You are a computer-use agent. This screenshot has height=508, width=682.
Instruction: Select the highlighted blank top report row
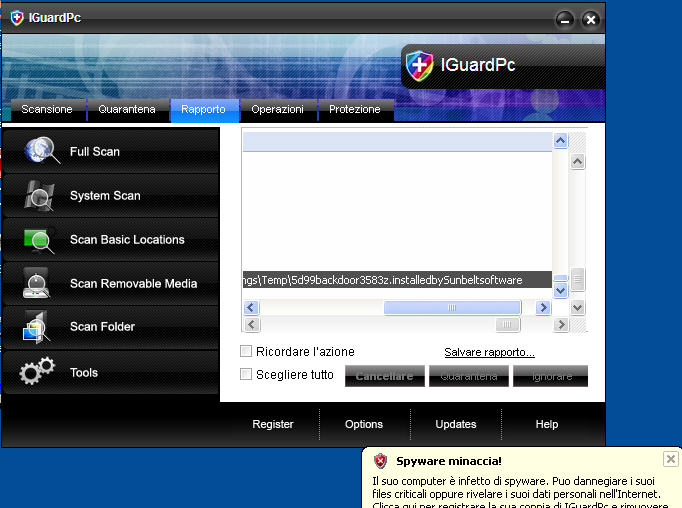point(397,142)
